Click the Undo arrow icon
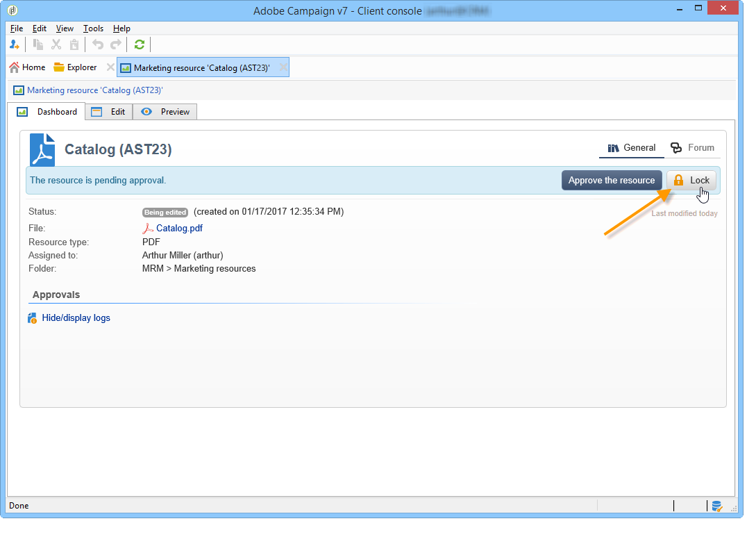 (98, 45)
